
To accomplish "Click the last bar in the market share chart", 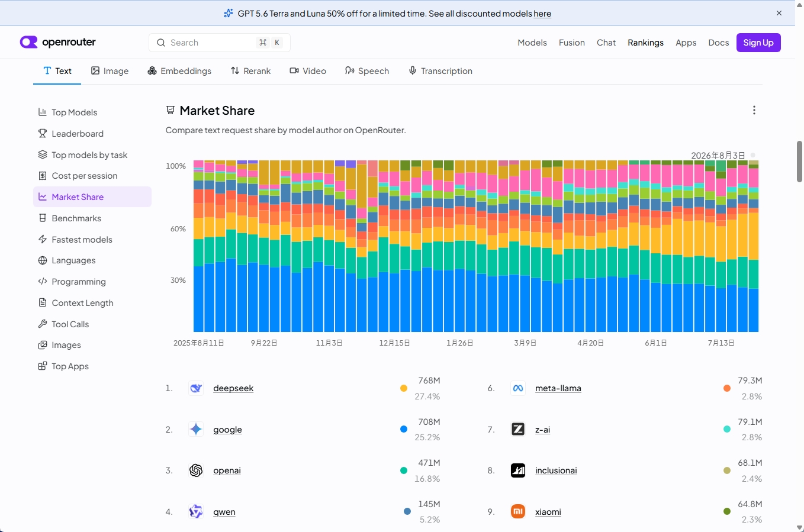I will click(754, 246).
